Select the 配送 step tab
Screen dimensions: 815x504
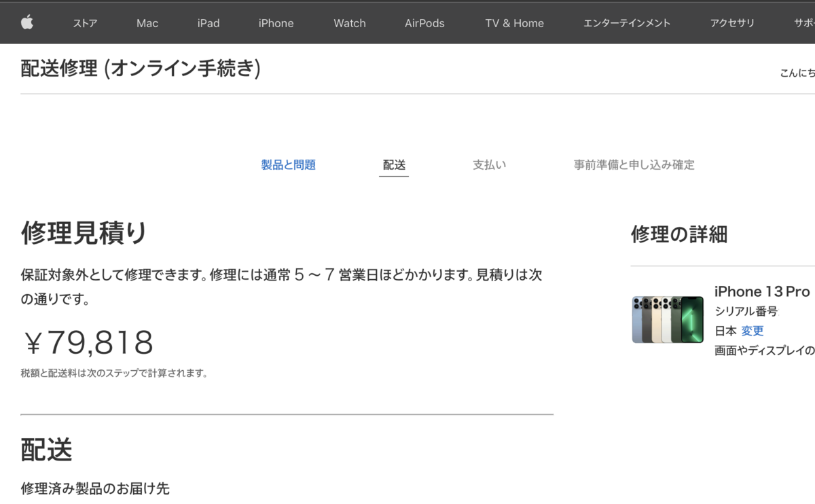click(x=394, y=165)
